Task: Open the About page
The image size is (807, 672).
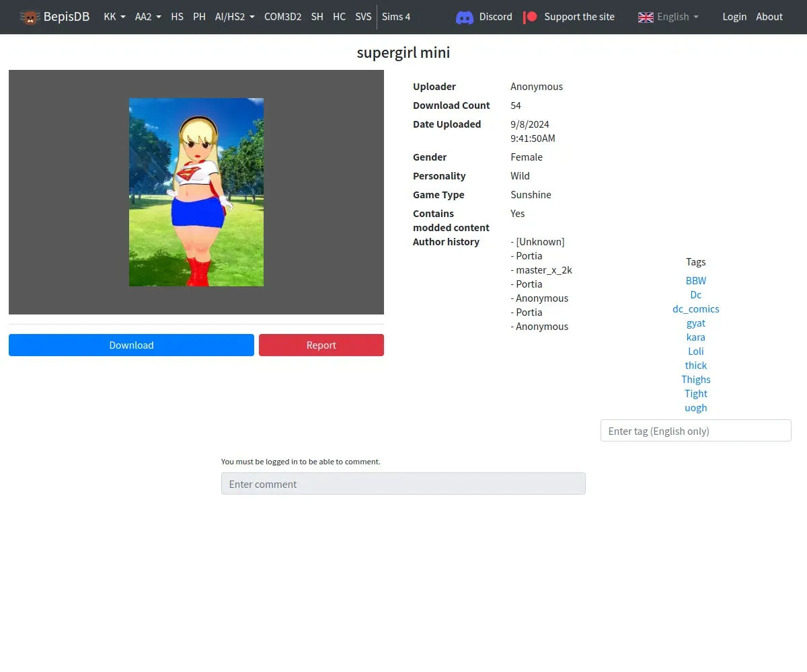Action: click(769, 17)
